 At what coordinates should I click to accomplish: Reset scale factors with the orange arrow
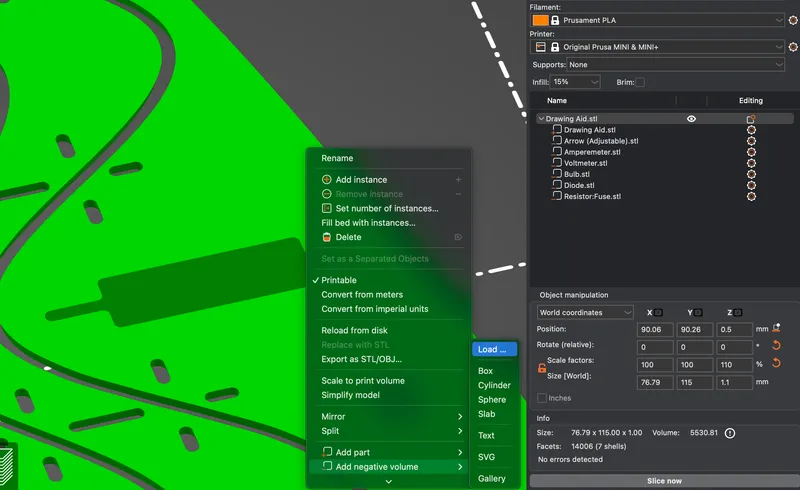(x=775, y=363)
